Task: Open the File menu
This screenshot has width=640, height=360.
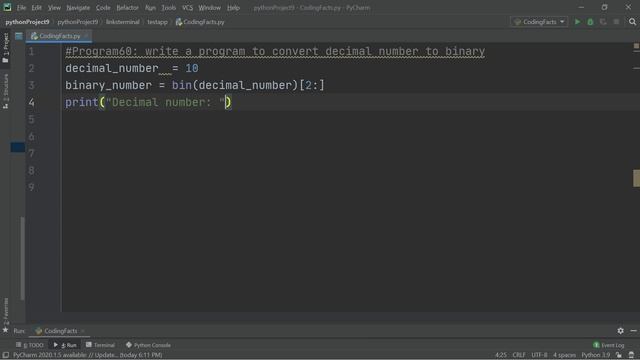Action: click(x=21, y=8)
